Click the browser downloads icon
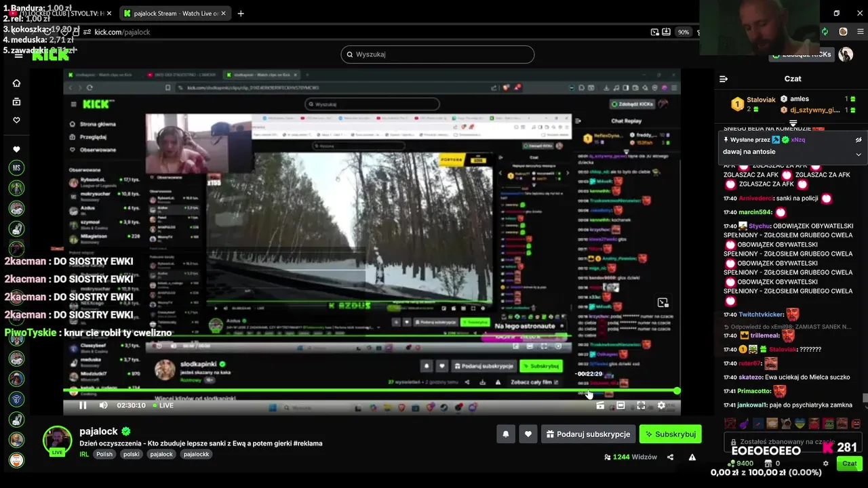 point(667,32)
